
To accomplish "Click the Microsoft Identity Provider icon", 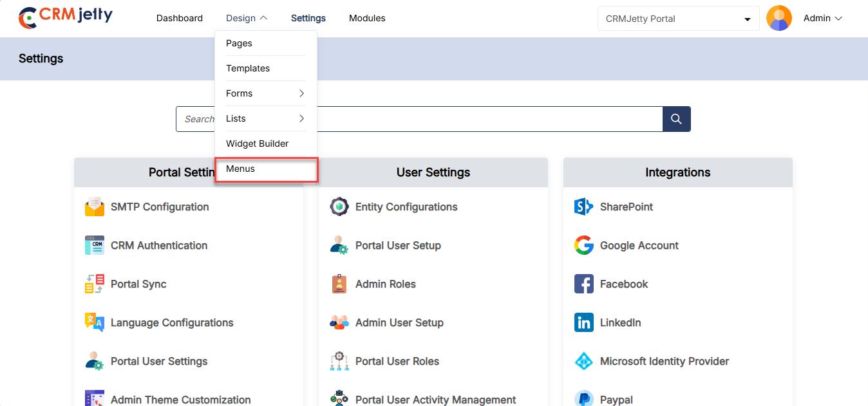I will [583, 361].
